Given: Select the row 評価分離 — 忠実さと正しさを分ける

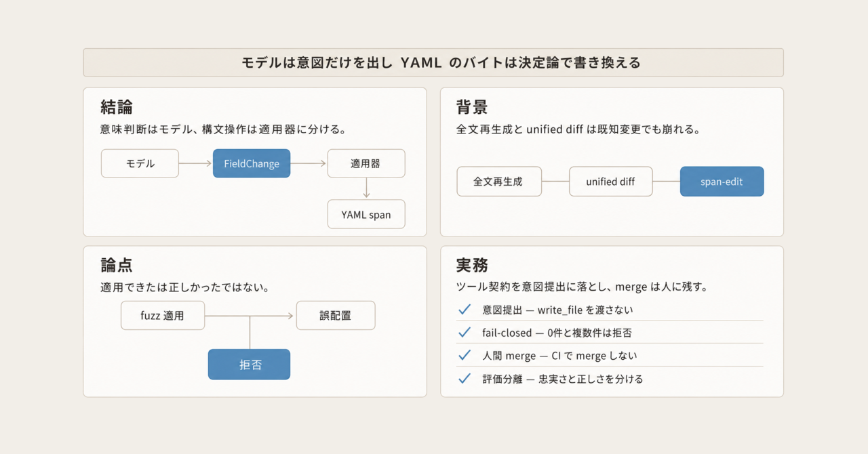Looking at the screenshot, I should 610,379.
